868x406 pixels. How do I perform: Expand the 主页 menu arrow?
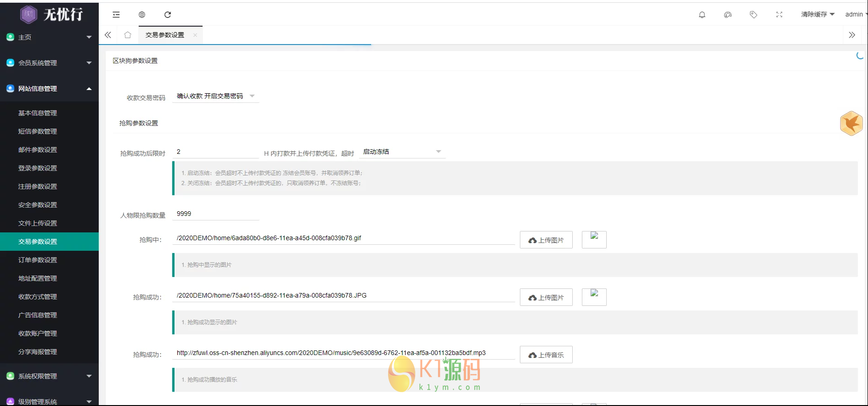(89, 37)
